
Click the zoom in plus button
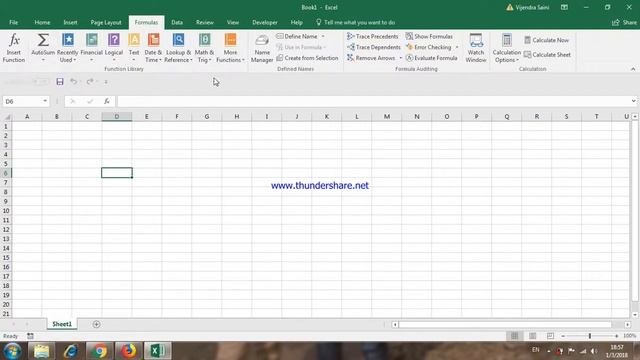pyautogui.click(x=616, y=336)
